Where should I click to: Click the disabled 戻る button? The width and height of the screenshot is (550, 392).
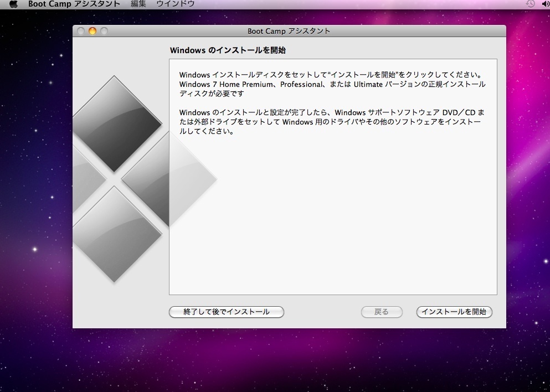click(x=382, y=312)
